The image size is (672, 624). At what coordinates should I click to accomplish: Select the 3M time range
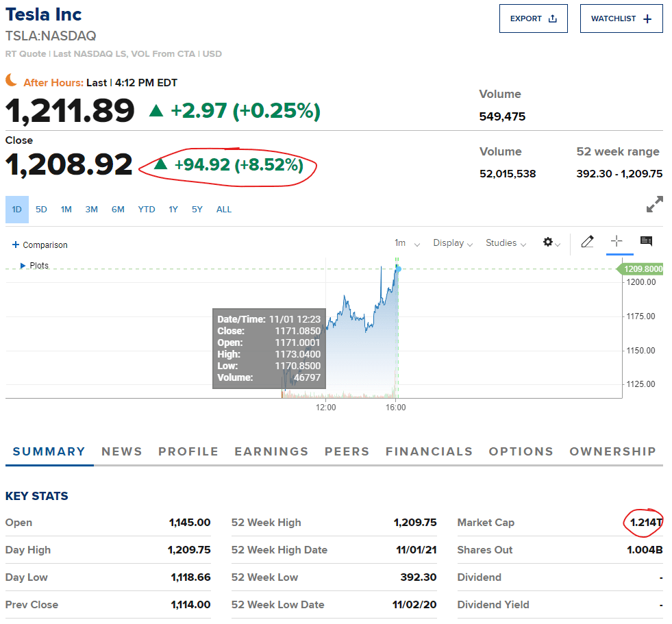point(91,209)
